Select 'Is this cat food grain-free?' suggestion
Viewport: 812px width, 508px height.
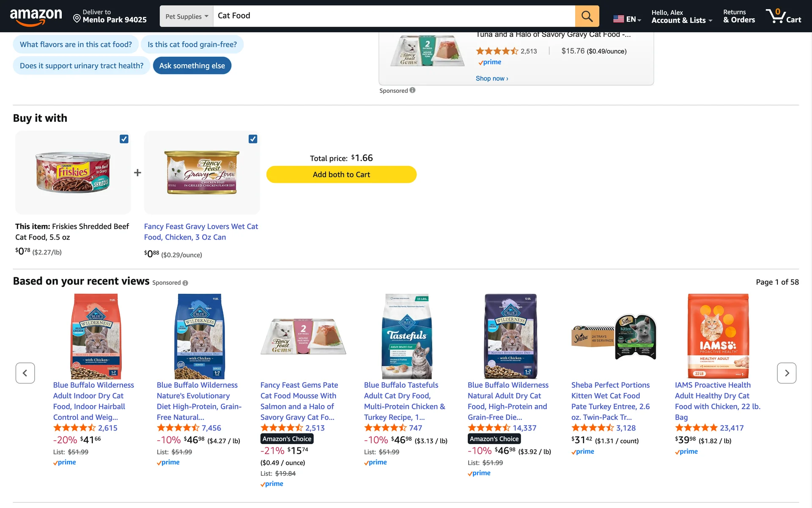tap(192, 44)
